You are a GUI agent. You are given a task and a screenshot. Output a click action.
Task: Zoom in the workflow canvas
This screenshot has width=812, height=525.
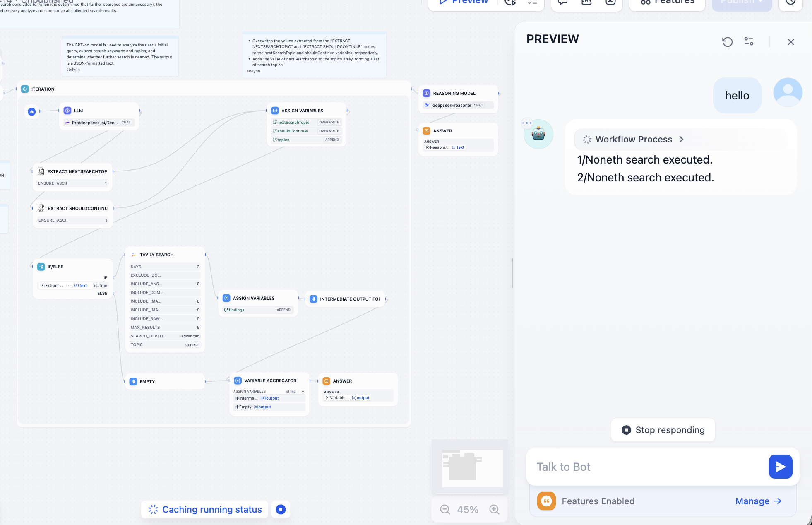(x=494, y=509)
